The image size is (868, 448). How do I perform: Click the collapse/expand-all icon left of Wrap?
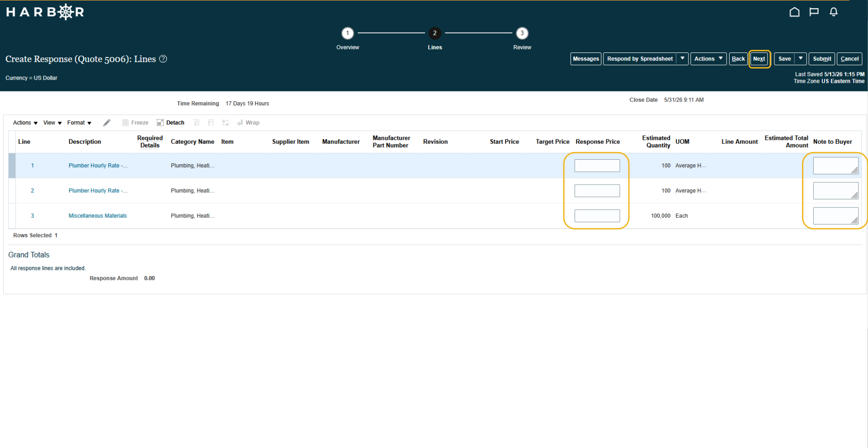click(x=226, y=123)
